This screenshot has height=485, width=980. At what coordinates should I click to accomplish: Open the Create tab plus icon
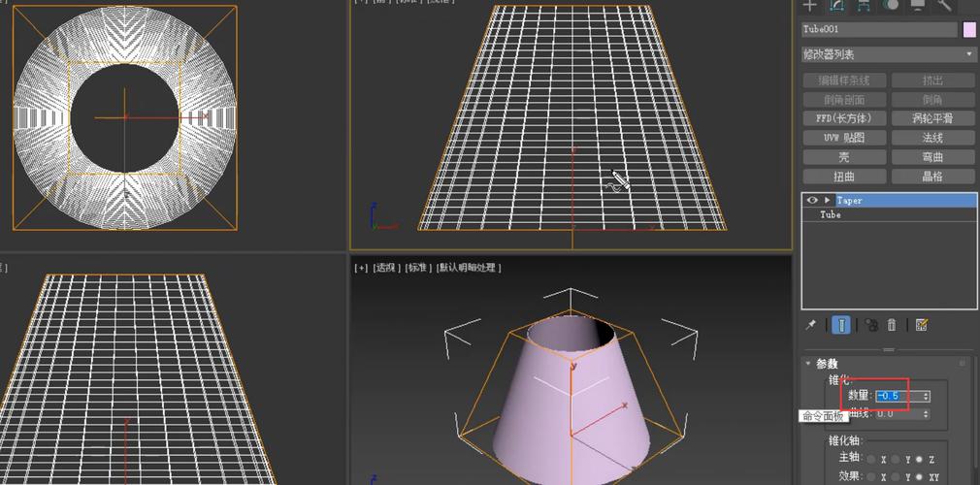pos(810,5)
